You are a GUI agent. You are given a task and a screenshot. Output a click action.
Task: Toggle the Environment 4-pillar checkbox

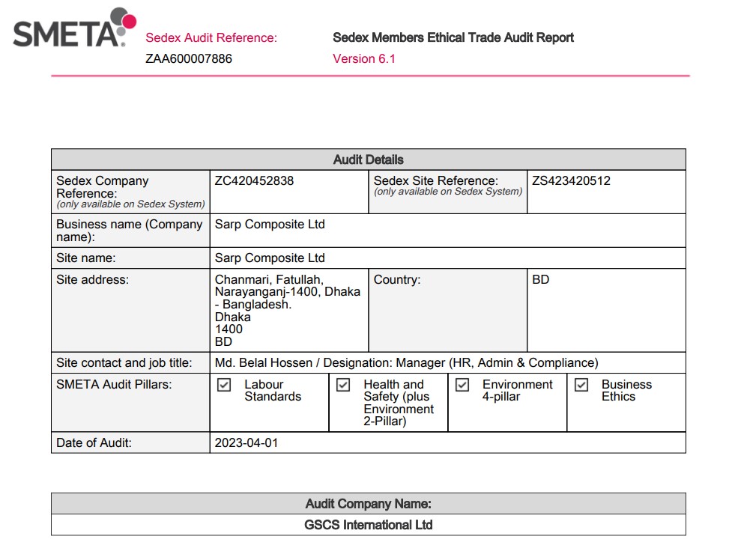tap(462, 385)
